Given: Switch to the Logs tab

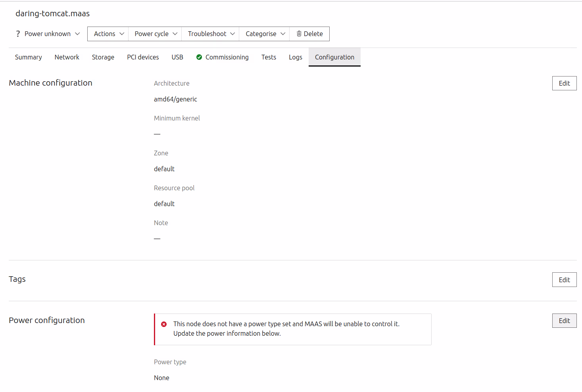Looking at the screenshot, I should coord(296,57).
